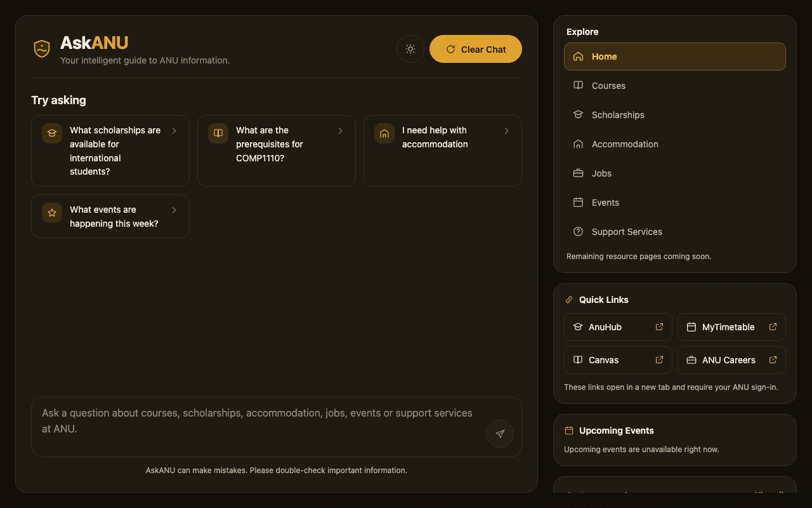
Task: Open Jobs in the Explore menu
Action: (x=675, y=173)
